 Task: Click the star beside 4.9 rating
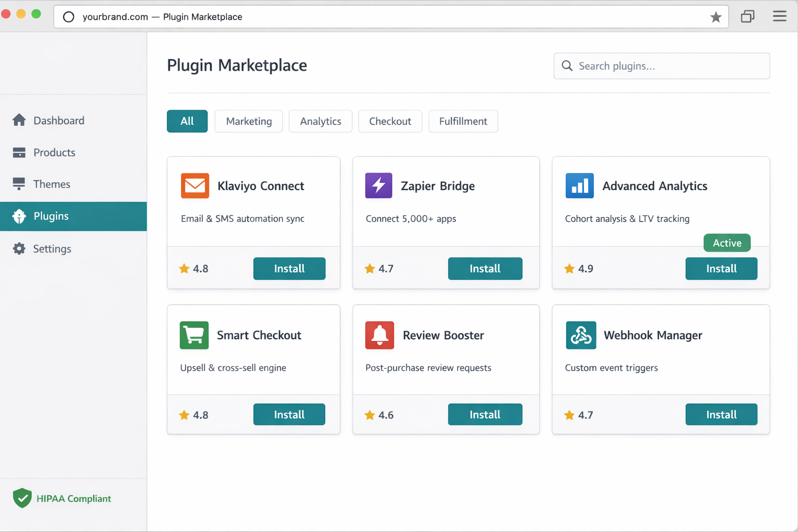tap(569, 269)
